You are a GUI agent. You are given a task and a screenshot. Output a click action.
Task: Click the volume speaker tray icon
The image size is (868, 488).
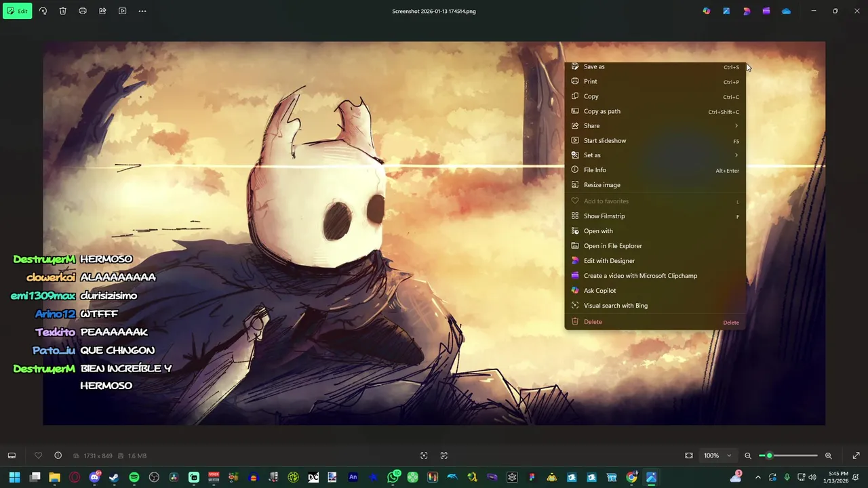point(812,478)
